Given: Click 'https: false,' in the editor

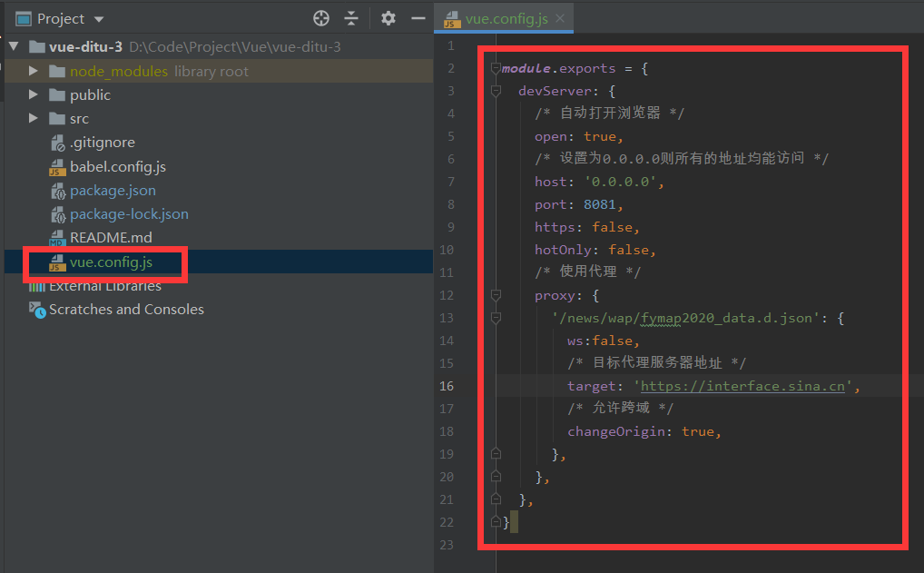Looking at the screenshot, I should 587,228.
